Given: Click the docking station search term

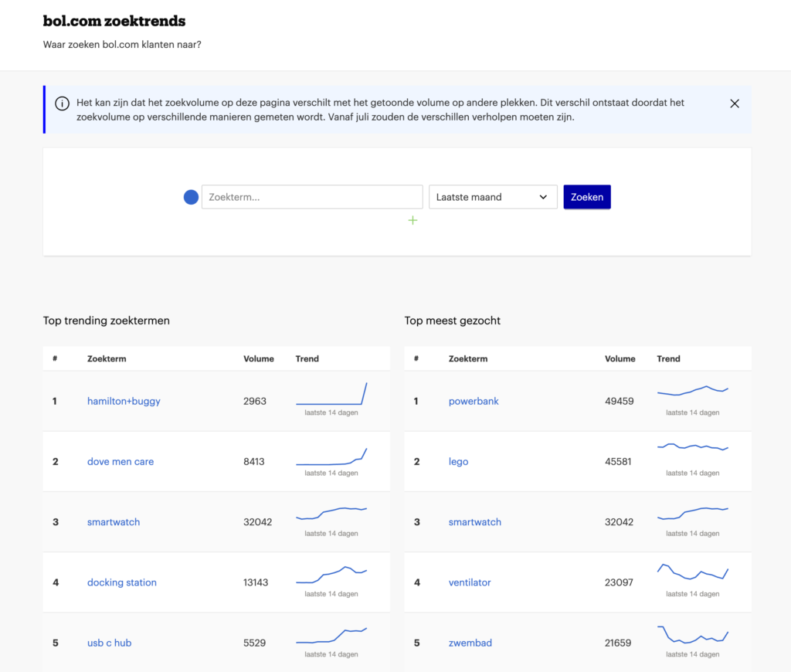Looking at the screenshot, I should coord(122,582).
